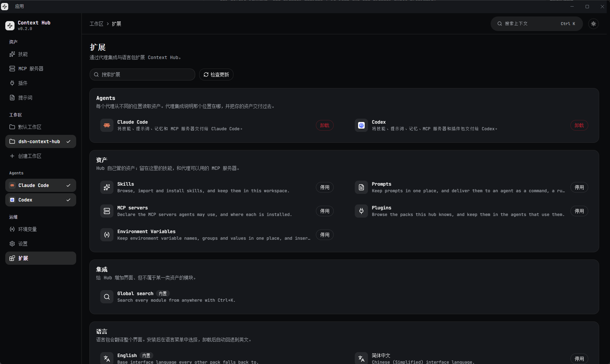This screenshot has width=610, height=364.
Task: Disable the Skills module
Action: [325, 187]
